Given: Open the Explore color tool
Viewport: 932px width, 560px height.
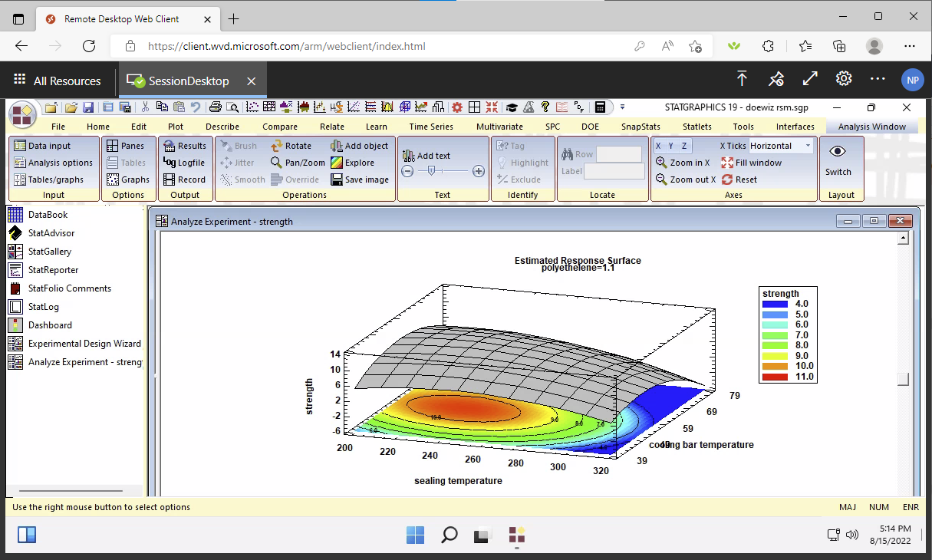Looking at the screenshot, I should pos(337,163).
